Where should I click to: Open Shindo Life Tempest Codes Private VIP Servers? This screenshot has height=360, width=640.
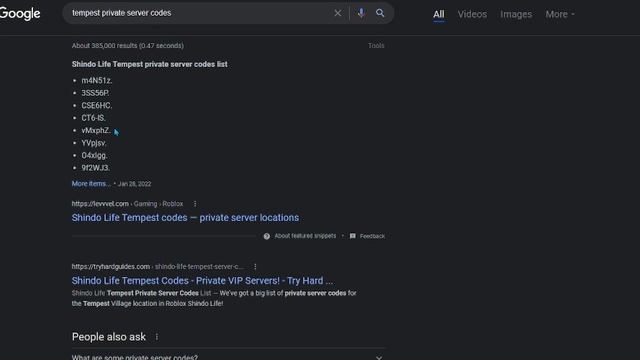click(202, 280)
